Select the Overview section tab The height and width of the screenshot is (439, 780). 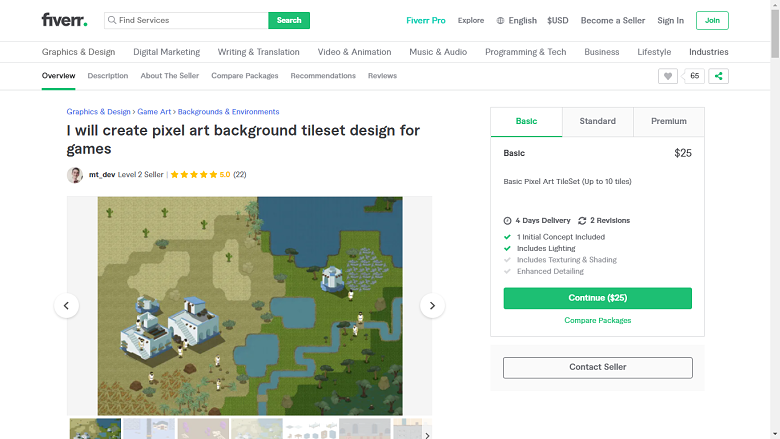pos(59,76)
